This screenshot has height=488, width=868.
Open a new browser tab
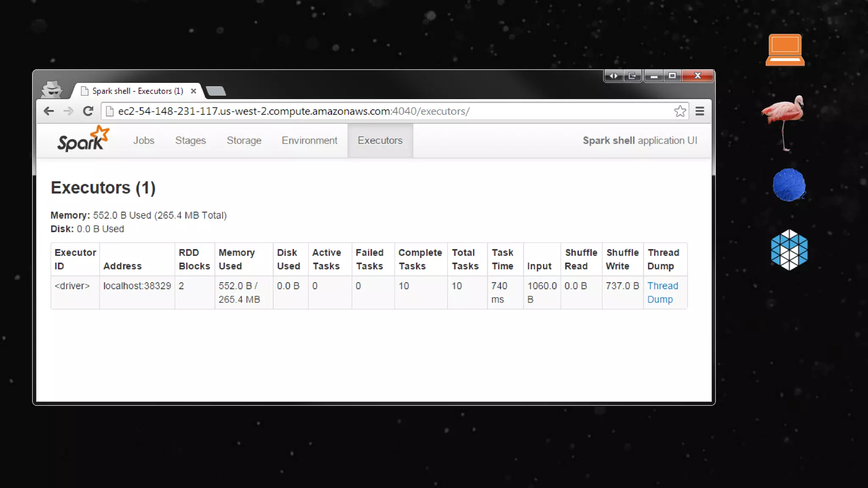[x=216, y=91]
